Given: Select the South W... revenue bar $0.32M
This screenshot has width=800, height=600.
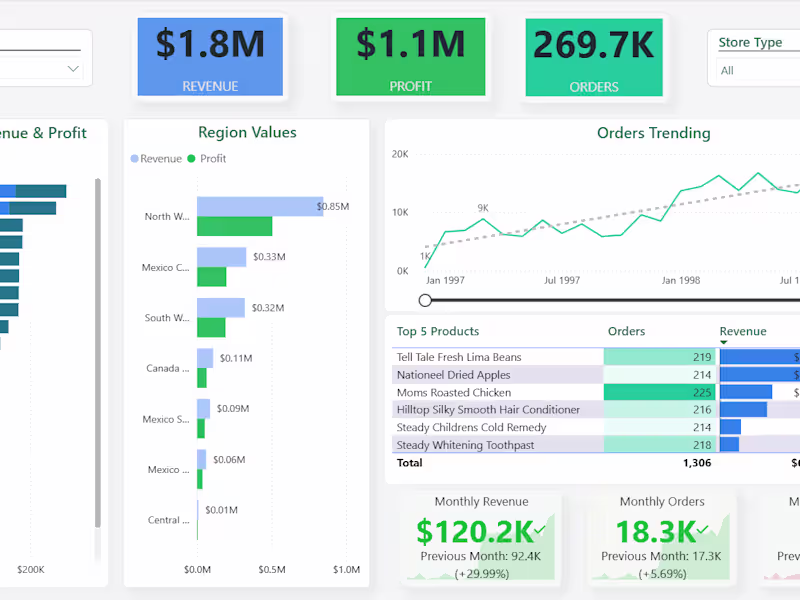Looking at the screenshot, I should point(221,308).
